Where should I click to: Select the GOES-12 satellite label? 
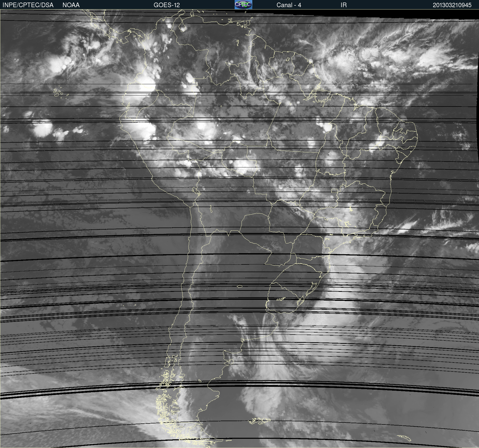(x=166, y=5)
